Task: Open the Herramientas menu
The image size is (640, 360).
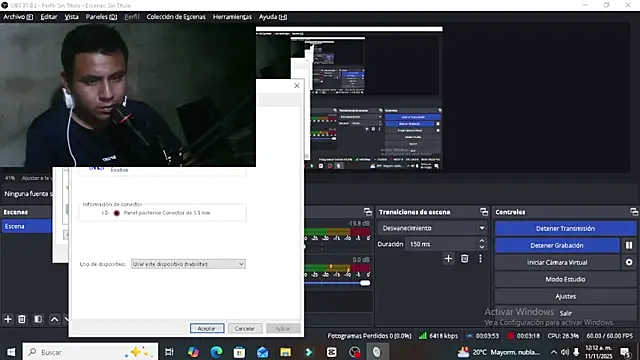Action: pos(232,17)
